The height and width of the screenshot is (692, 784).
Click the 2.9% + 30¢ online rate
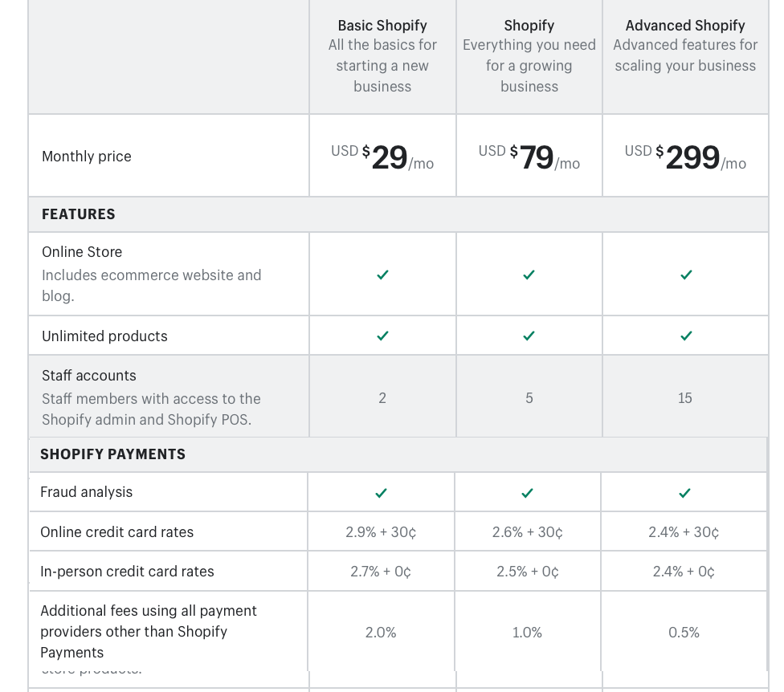click(381, 532)
